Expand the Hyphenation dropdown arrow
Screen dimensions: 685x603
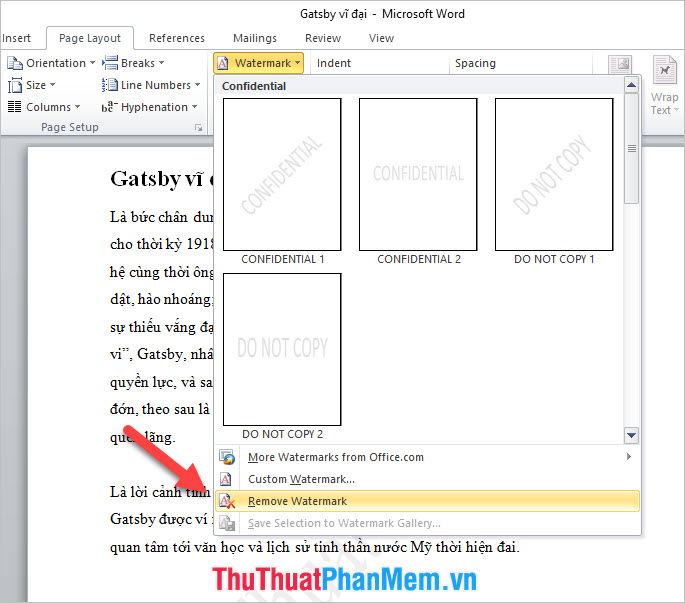194,107
